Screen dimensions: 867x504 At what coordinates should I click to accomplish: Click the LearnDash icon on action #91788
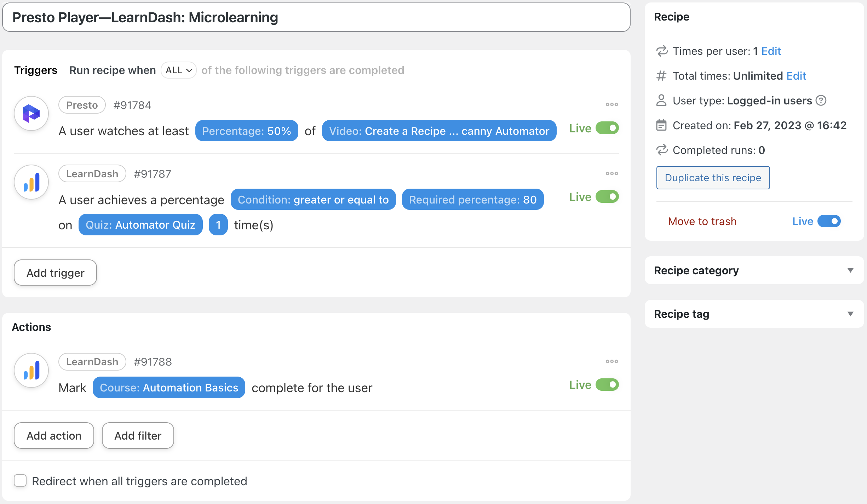point(31,370)
